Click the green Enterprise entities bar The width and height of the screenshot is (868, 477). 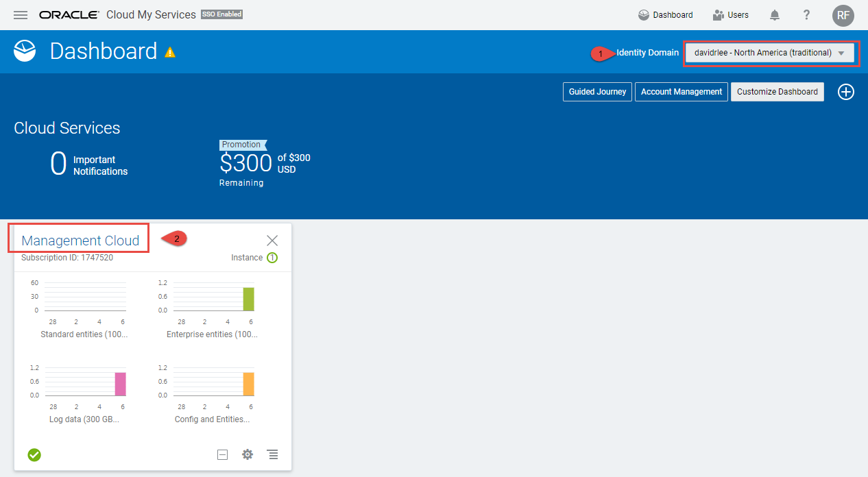click(x=249, y=299)
